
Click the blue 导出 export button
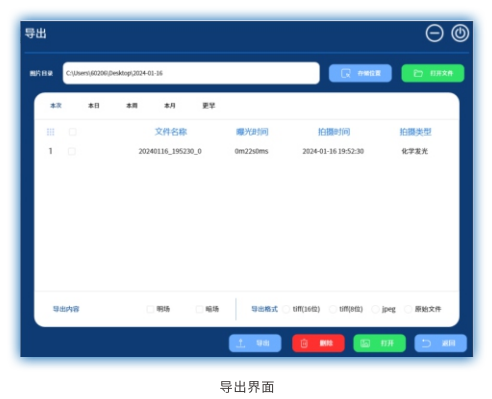click(255, 343)
